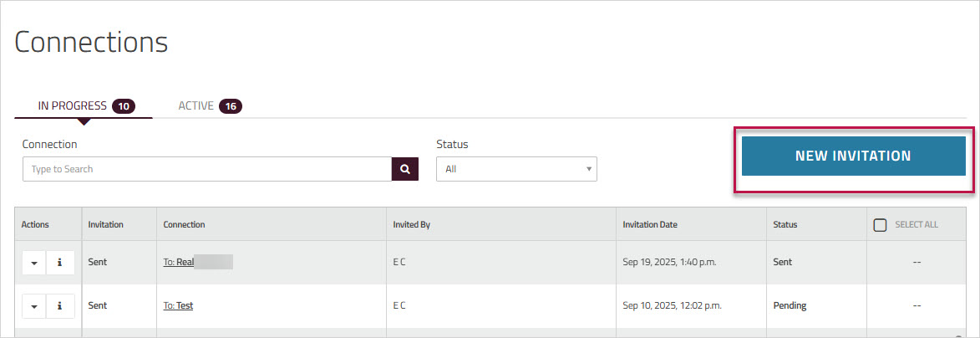Click the Invitation Date column header

650,224
